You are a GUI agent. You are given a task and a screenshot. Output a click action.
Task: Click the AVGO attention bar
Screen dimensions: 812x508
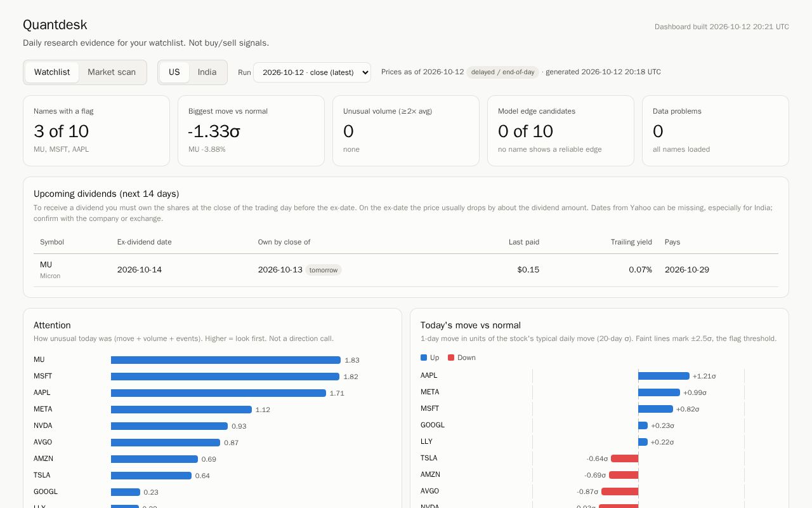click(x=166, y=443)
